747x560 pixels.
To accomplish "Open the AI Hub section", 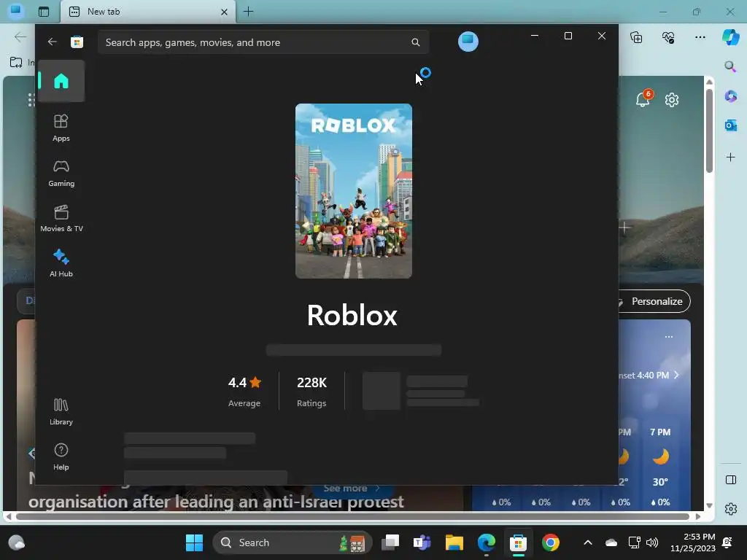I will coord(61,263).
